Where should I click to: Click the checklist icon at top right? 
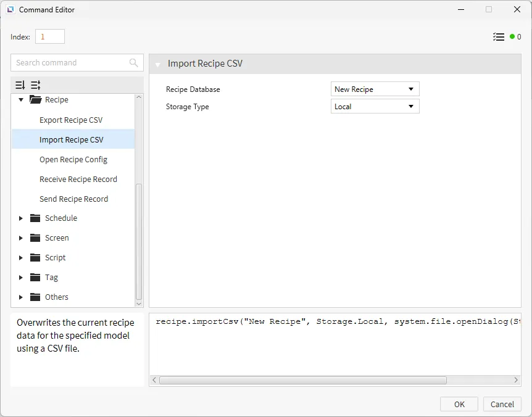[499, 37]
